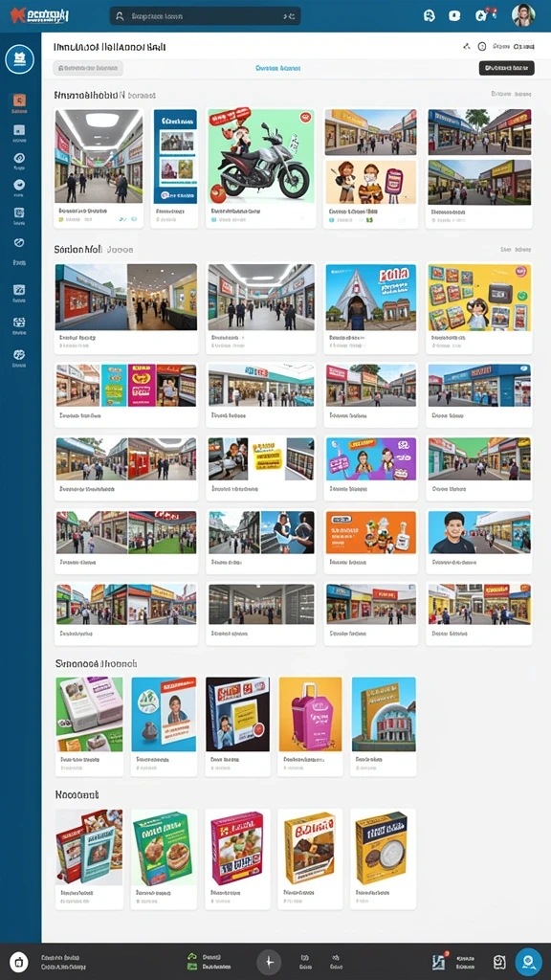Open the motorcycle promotion card
551x980 pixels.
(x=260, y=167)
